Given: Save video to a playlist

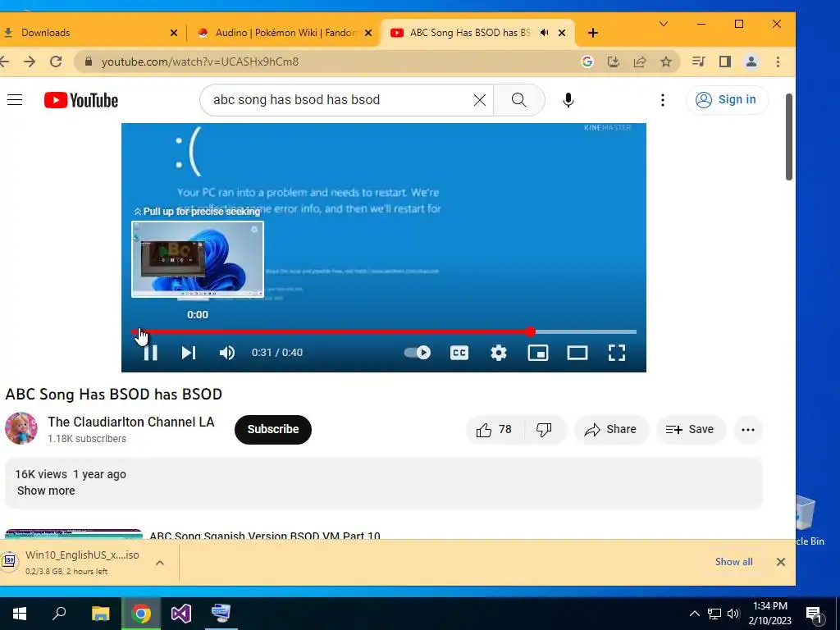Looking at the screenshot, I should pyautogui.click(x=690, y=430).
